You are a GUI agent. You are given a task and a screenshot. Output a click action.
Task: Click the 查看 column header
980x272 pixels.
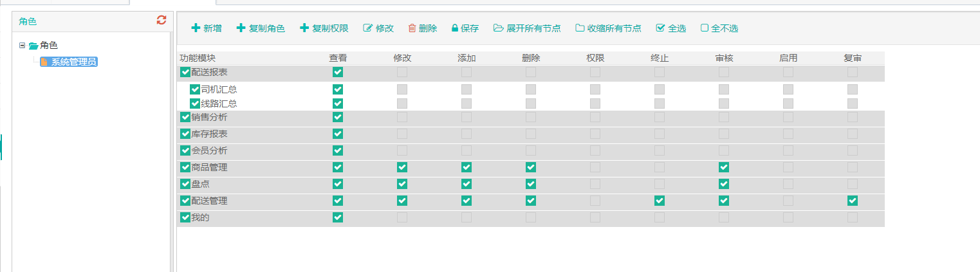[338, 58]
